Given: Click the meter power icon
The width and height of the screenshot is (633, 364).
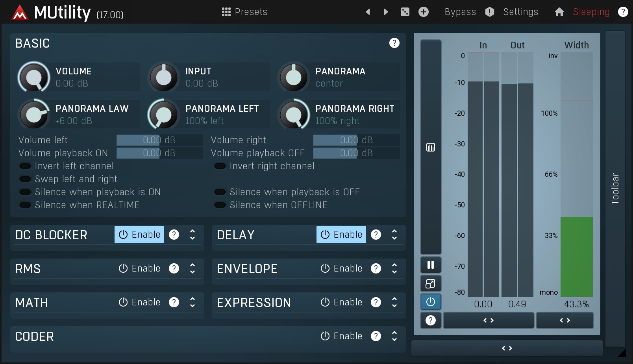Looking at the screenshot, I should 431,302.
